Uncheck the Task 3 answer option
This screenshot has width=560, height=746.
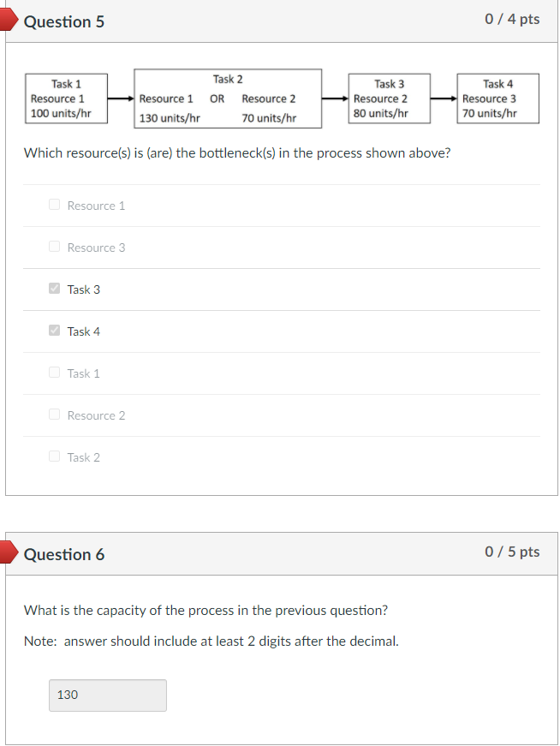tap(53, 289)
